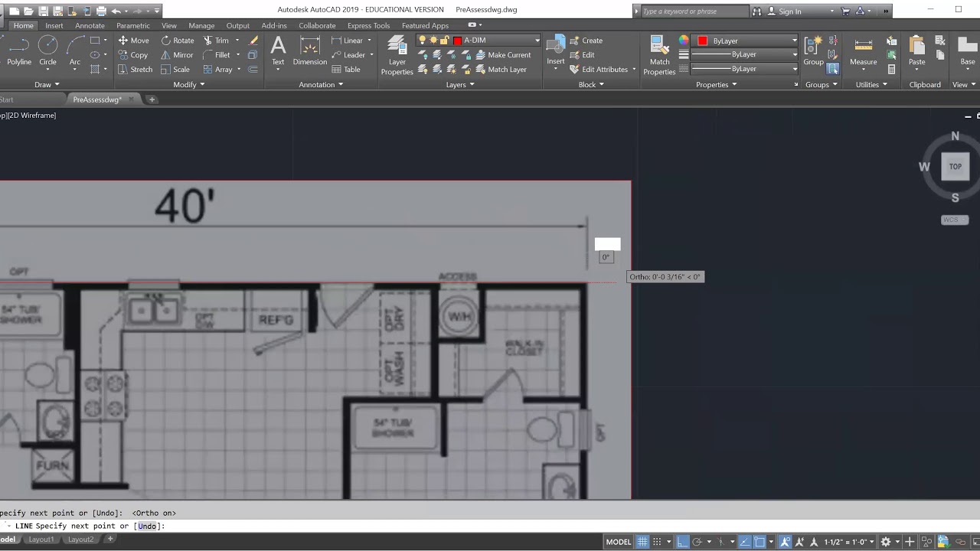Click the Save icon in quick access toolbar
980x551 pixels.
tap(44, 11)
